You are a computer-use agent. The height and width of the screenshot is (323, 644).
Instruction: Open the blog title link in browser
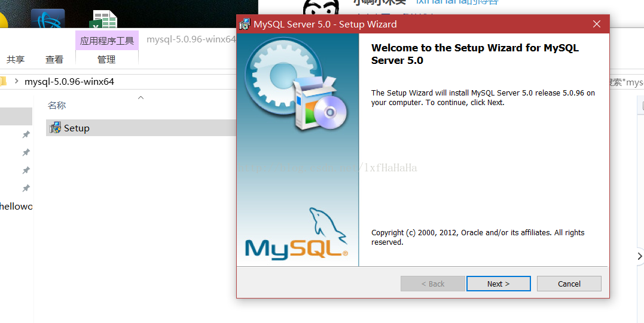click(x=457, y=2)
